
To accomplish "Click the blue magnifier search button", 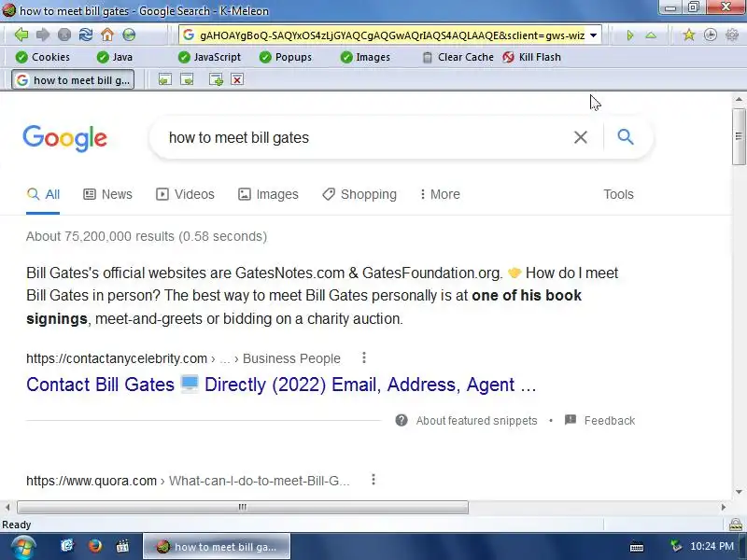I will pyautogui.click(x=625, y=137).
